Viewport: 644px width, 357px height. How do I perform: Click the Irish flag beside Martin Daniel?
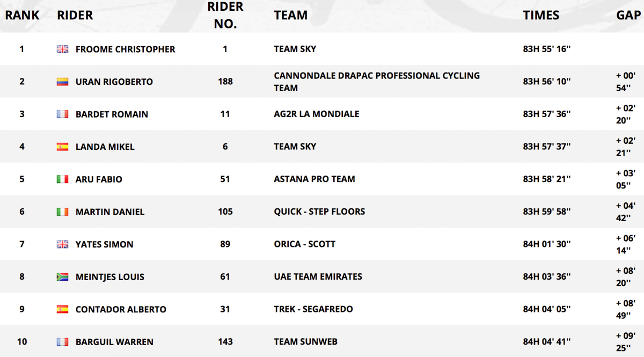(62, 212)
